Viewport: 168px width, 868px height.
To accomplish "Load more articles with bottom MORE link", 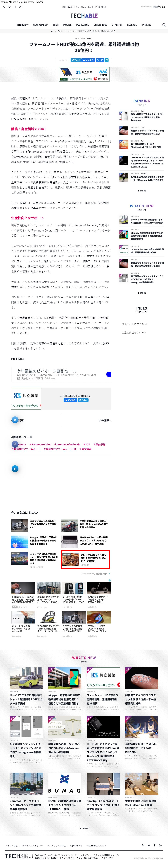I will [x=84, y=828].
